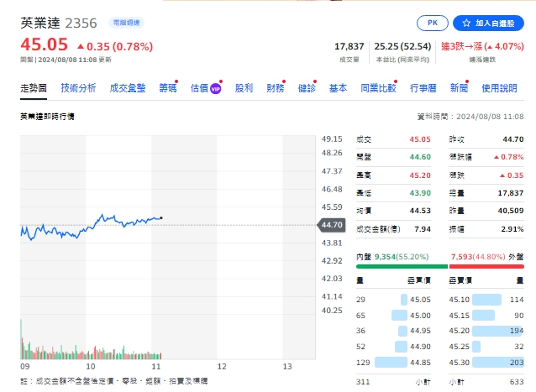The image size is (536, 392).
Task: Switch to the 基本 tab
Action: pos(338,88)
